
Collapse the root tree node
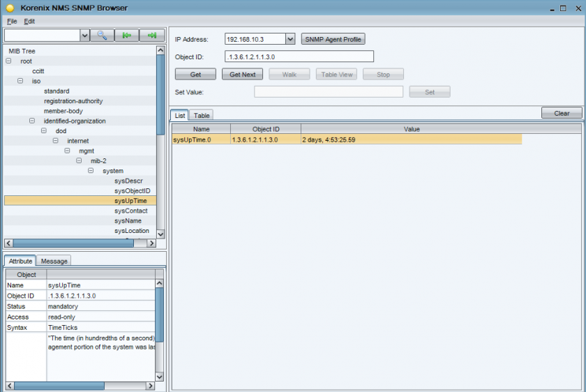click(x=8, y=61)
